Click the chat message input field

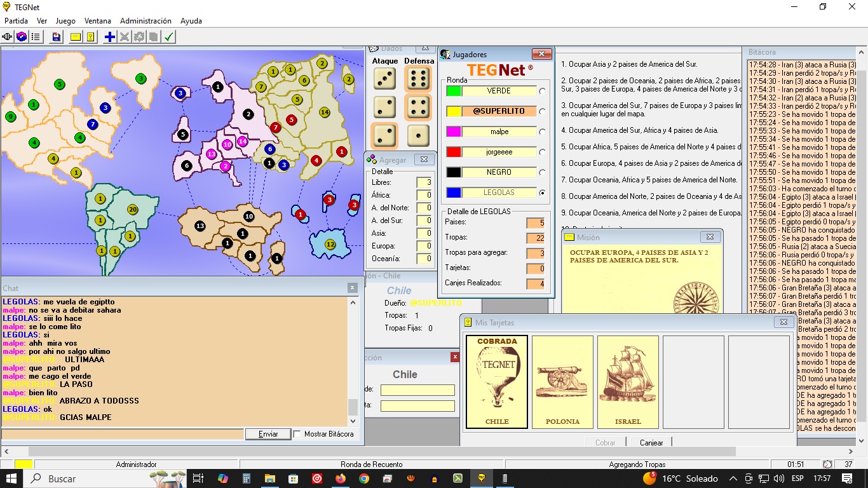(123, 434)
